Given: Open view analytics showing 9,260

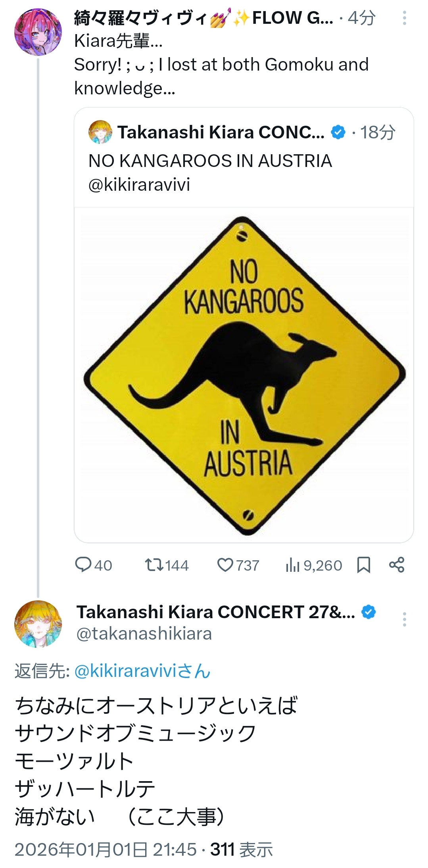Looking at the screenshot, I should point(293,565).
